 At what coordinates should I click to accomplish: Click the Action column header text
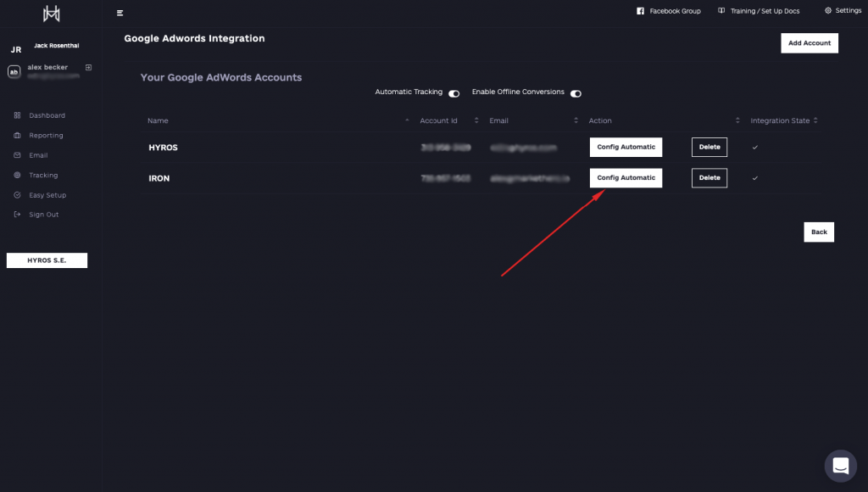click(x=600, y=120)
